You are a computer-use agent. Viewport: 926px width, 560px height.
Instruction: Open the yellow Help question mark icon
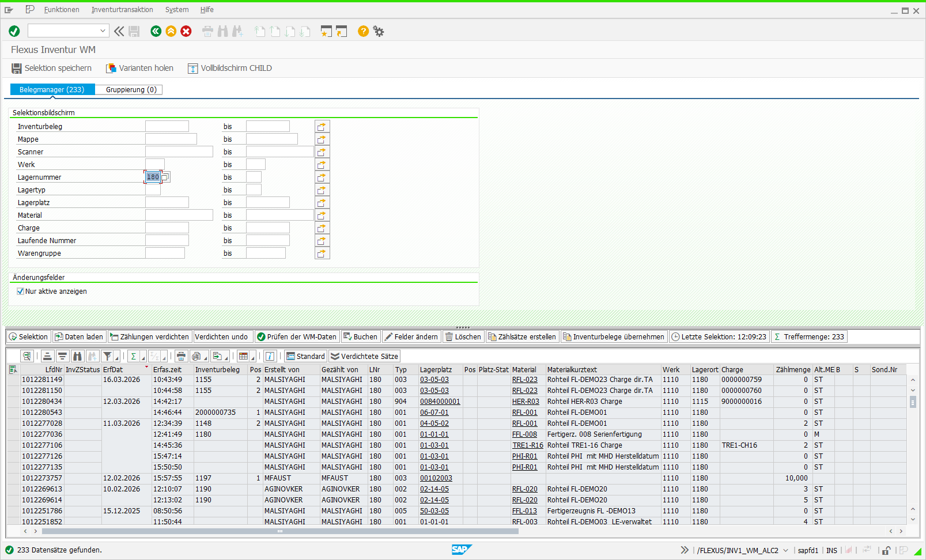pos(363,31)
